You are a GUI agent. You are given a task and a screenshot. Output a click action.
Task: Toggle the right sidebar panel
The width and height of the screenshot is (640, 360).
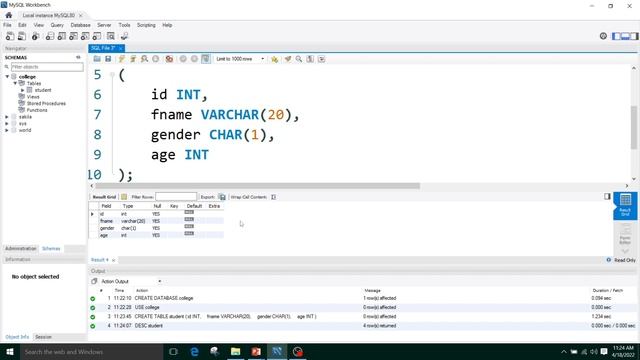point(634,36)
